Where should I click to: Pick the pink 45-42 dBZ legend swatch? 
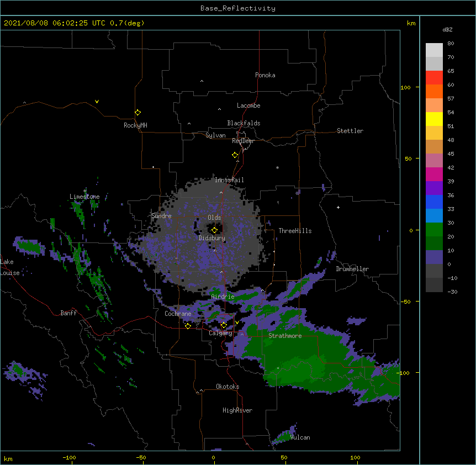point(434,160)
